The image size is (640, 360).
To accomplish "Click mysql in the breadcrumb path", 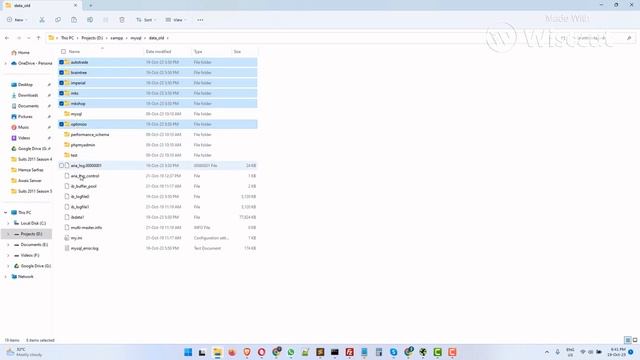I will pos(136,38).
